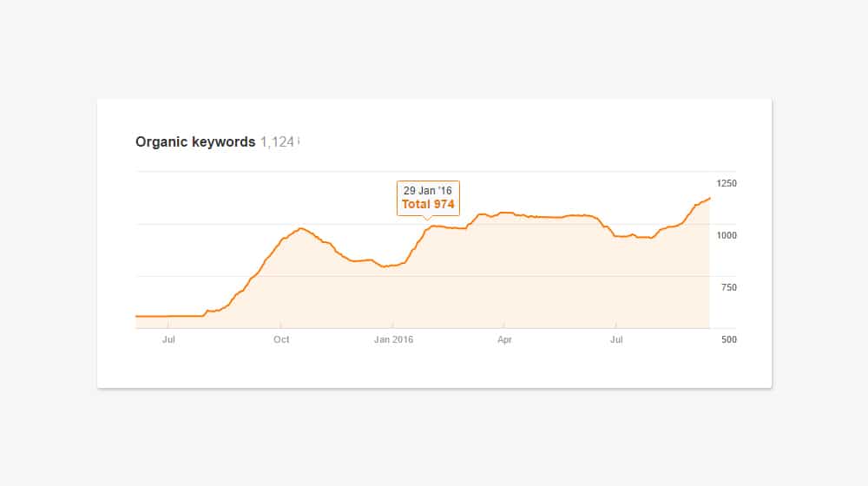This screenshot has width=868, height=486.
Task: Click the 500 y-axis label
Action: [x=728, y=339]
